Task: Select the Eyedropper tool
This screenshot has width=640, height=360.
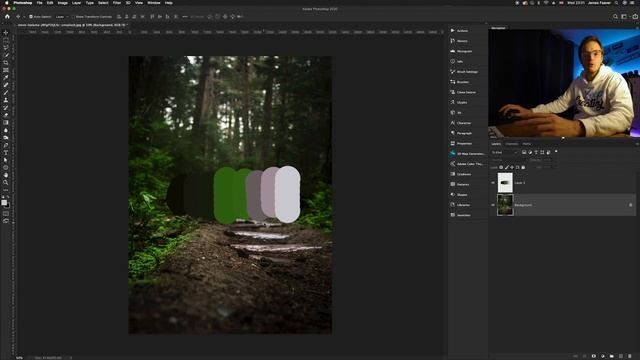Action: [x=6, y=77]
